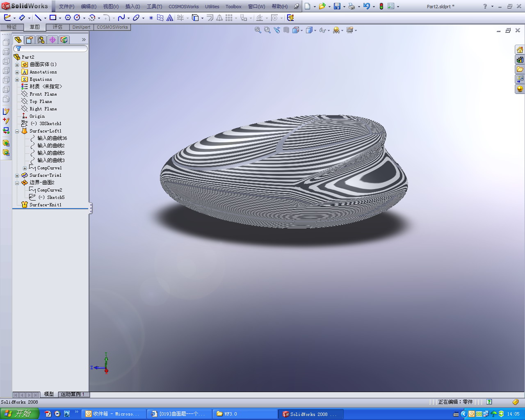Image resolution: width=525 pixels, height=420 pixels.
Task: Select 材质 <未指定> tree item
Action: (46, 87)
